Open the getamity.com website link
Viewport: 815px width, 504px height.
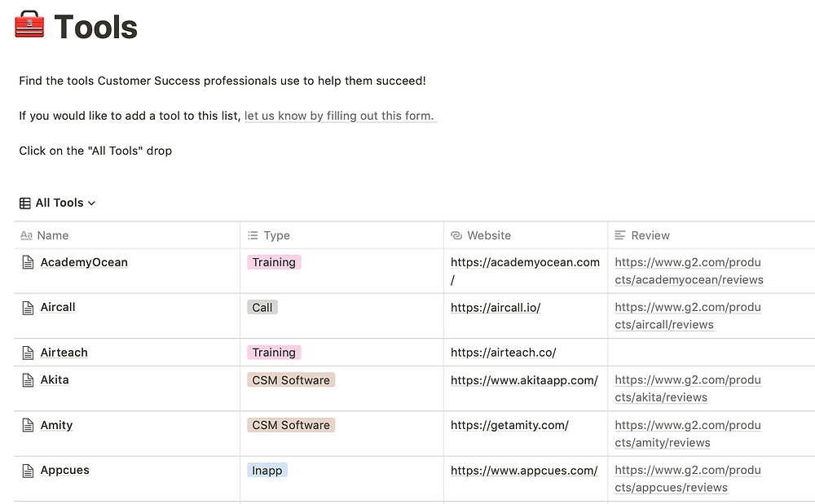(x=509, y=426)
